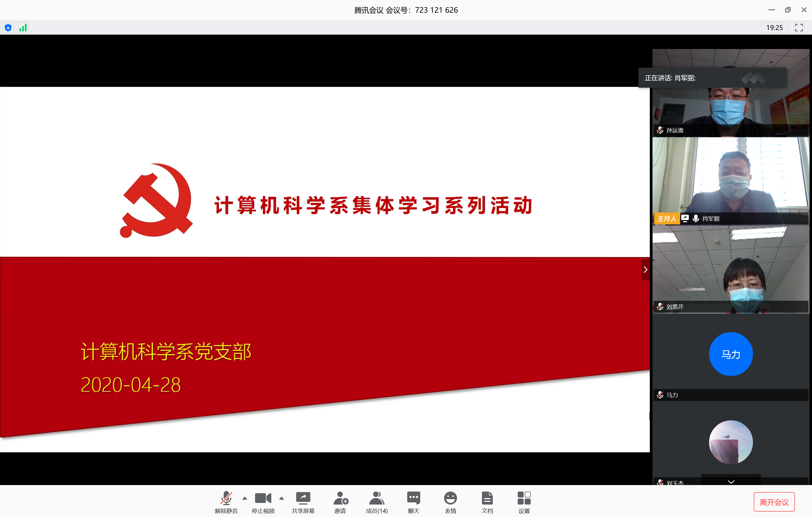This screenshot has width=812, height=517.
Task: Leave the meeting via 离开会议
Action: point(774,502)
